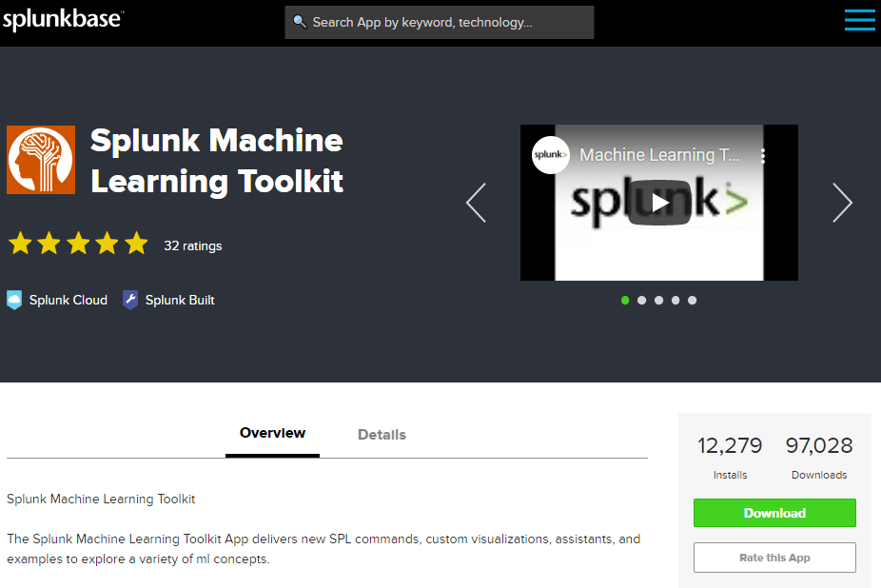Screen dimensions: 881x588
Task: Open the 32 ratings link
Action: point(193,245)
